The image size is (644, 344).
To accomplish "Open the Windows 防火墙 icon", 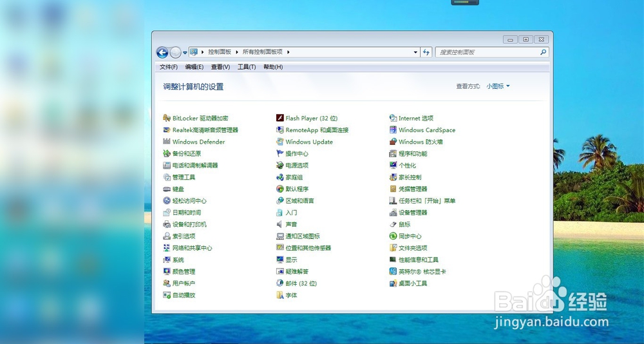I will click(x=393, y=142).
